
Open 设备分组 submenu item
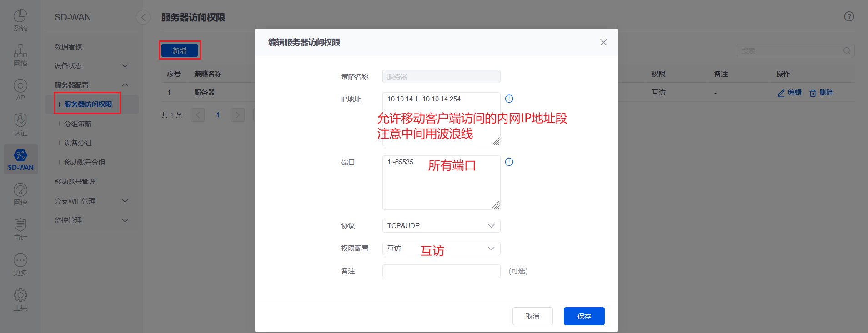(78, 143)
